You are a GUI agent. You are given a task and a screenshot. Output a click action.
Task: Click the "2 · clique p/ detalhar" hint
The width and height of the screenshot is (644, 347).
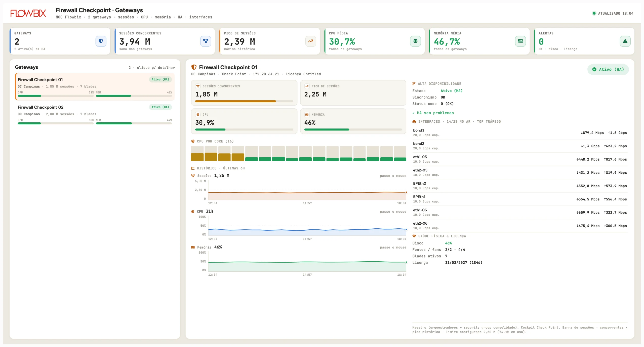click(x=152, y=68)
